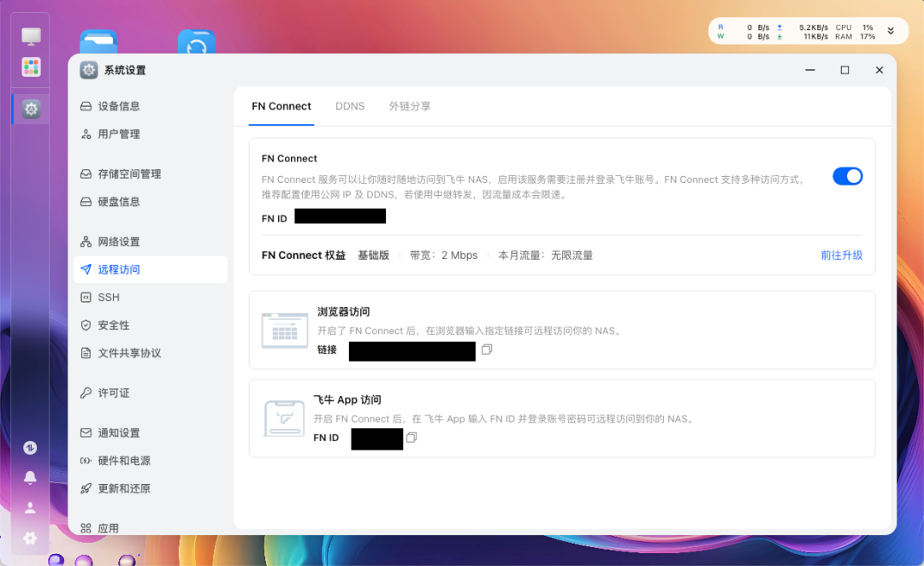924x566 pixels.
Task: Click the 带宽: 2 Mbps text
Action: click(444, 255)
